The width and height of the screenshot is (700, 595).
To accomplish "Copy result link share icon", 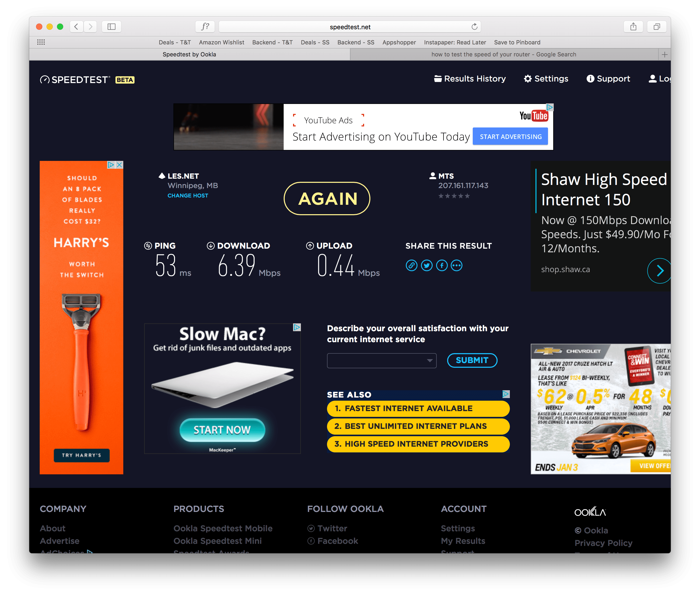I will (411, 265).
